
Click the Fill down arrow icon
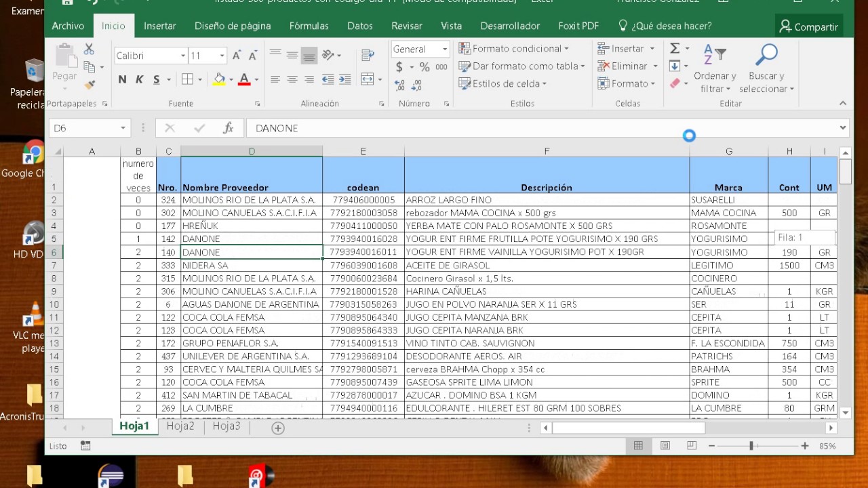pyautogui.click(x=675, y=66)
